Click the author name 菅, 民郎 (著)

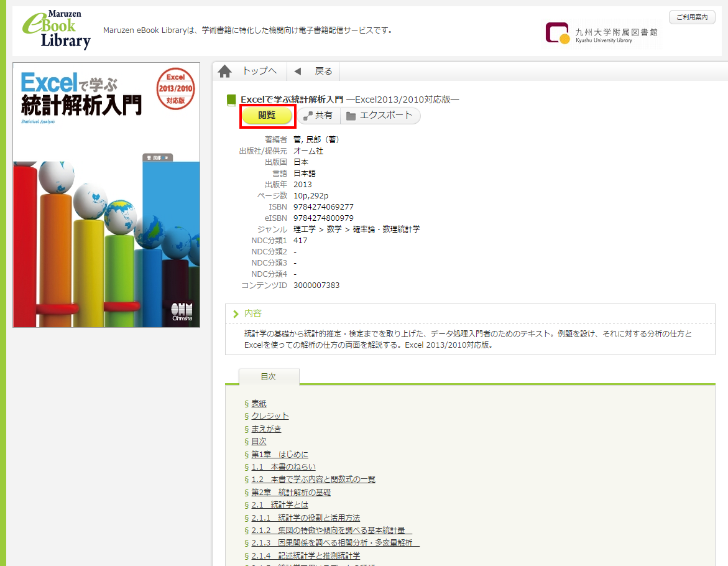pos(316,139)
